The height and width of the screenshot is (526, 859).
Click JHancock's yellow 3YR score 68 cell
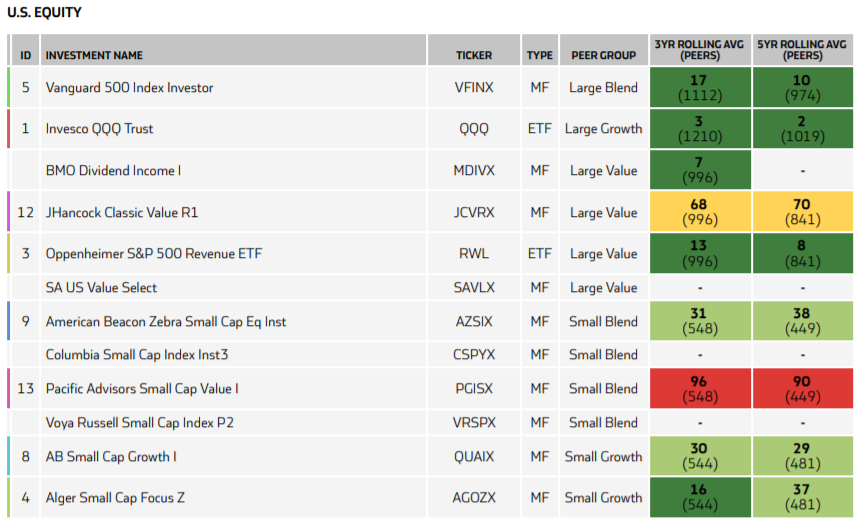700,211
